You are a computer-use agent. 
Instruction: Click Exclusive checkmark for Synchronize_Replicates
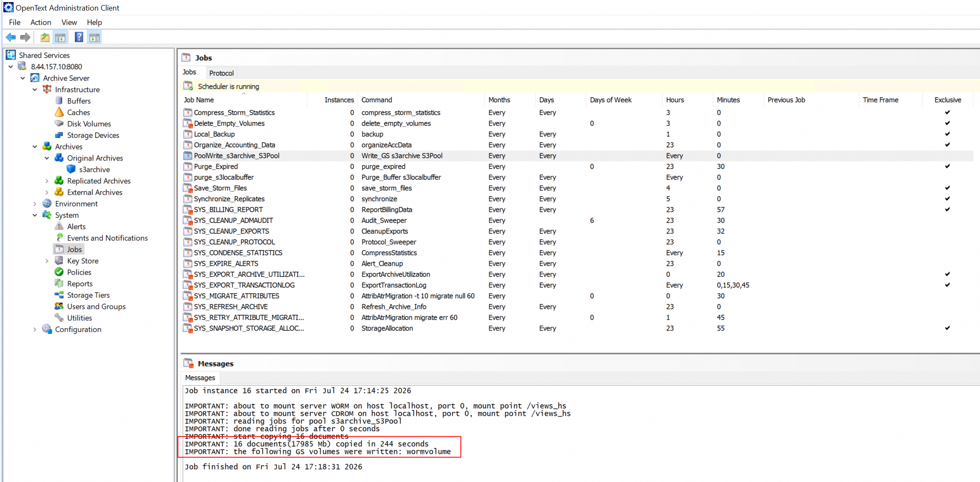coord(947,198)
